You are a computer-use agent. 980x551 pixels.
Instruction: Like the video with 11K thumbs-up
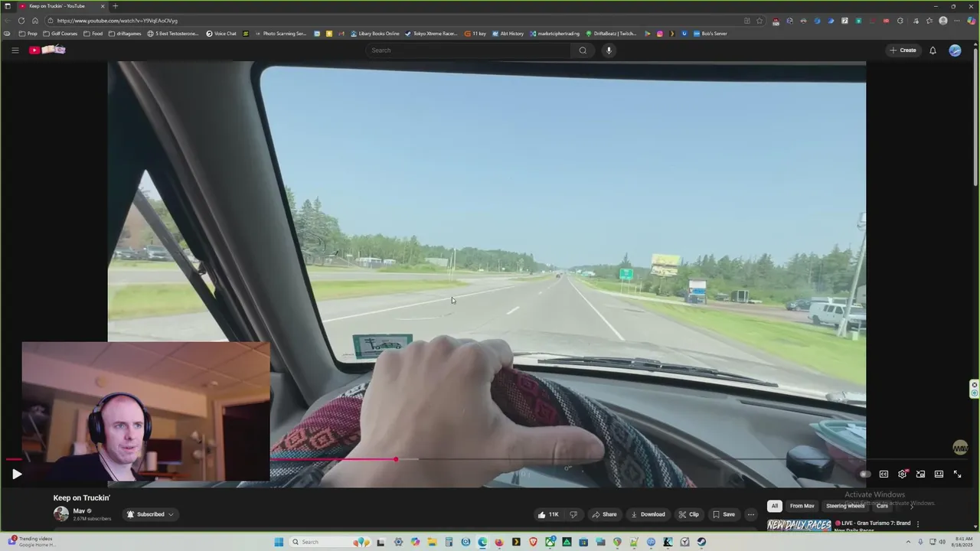coord(548,514)
